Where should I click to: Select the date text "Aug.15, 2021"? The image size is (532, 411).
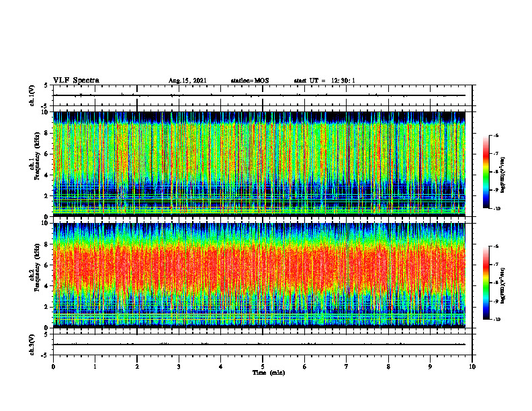(x=187, y=81)
